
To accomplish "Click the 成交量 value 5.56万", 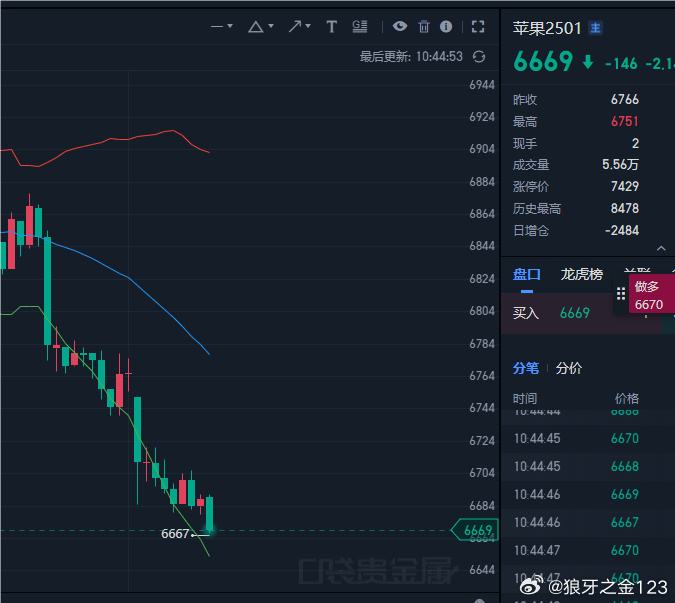I will (620, 164).
